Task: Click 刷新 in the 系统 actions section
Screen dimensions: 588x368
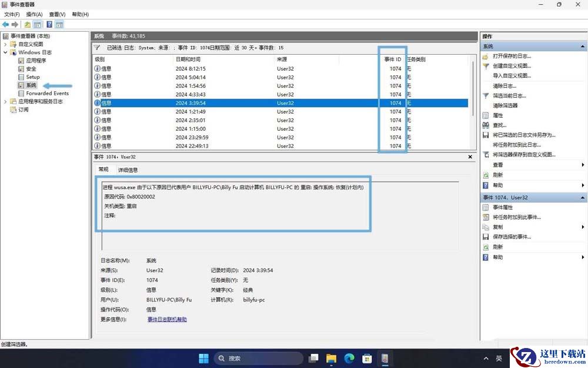Action: [x=497, y=175]
